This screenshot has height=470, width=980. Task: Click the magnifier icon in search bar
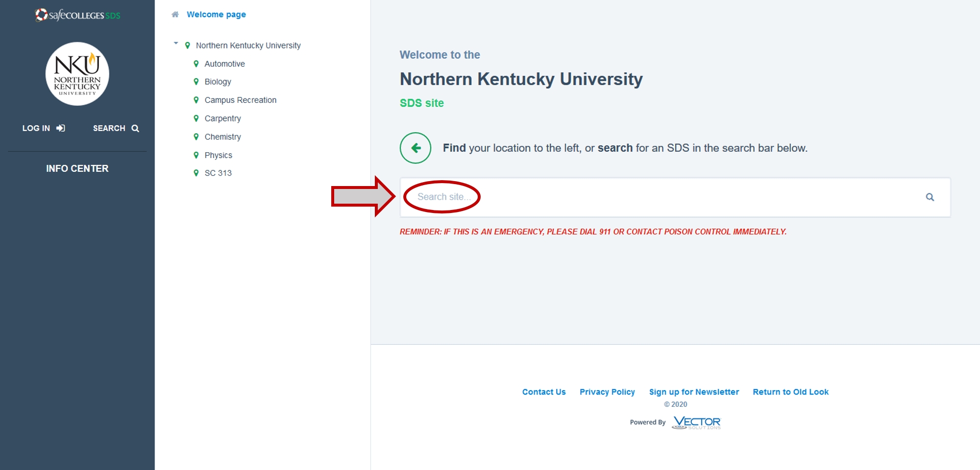pos(930,197)
